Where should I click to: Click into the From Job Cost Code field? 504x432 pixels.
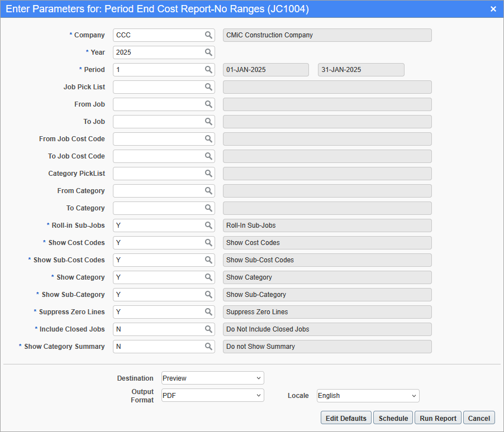click(158, 139)
